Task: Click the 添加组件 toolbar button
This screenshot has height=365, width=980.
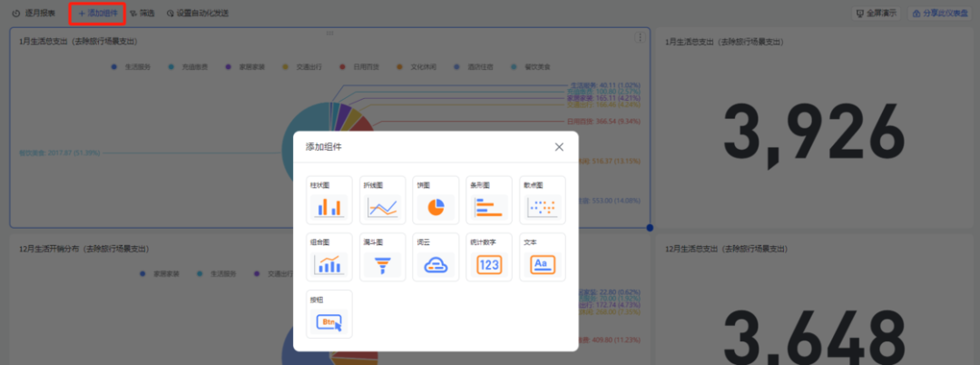Action: point(97,13)
